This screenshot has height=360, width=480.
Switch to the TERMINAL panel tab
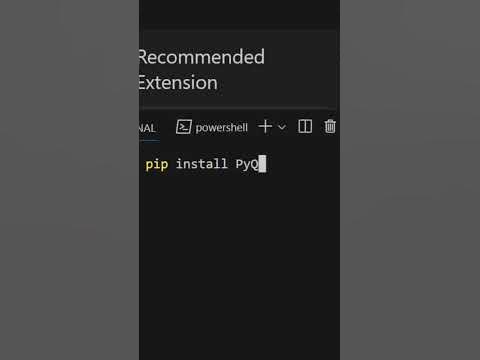[x=148, y=128]
